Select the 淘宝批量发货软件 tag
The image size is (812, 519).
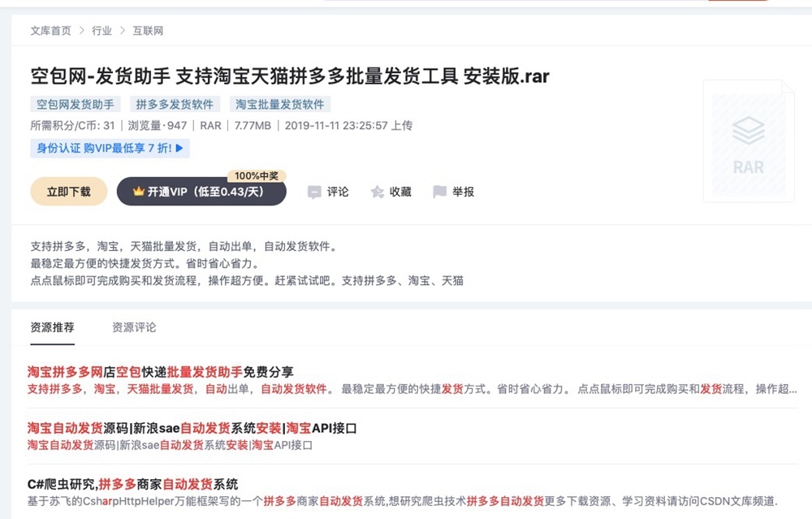279,105
